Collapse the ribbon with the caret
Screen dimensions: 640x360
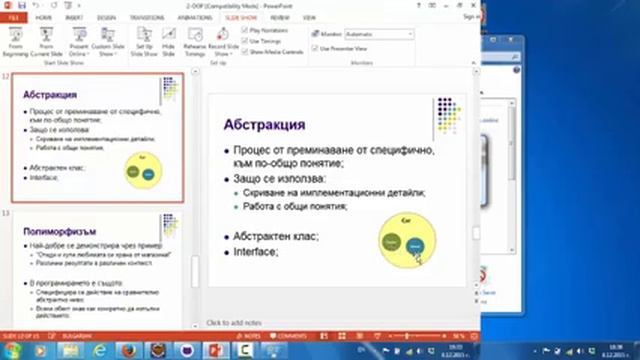473,63
